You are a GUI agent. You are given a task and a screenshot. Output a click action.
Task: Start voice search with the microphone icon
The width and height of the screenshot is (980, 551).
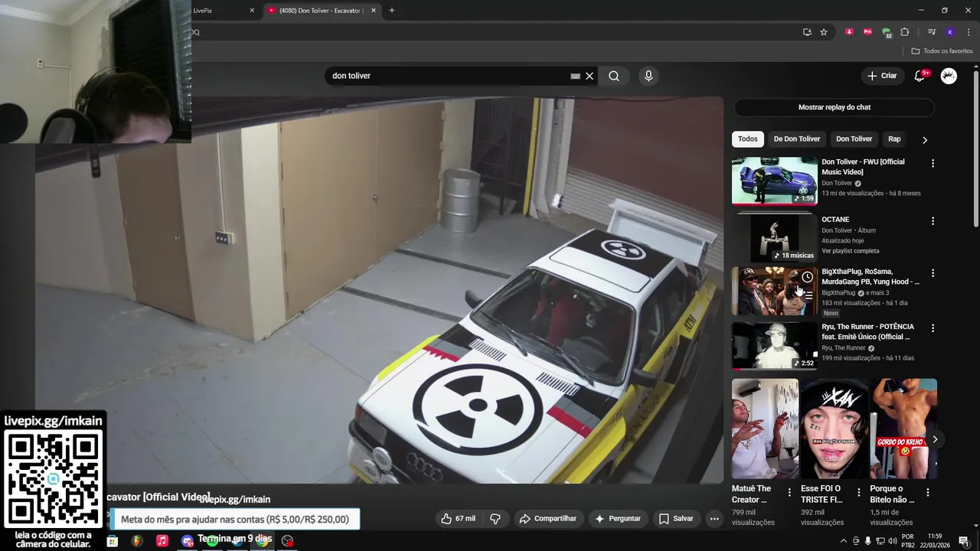pyautogui.click(x=648, y=76)
